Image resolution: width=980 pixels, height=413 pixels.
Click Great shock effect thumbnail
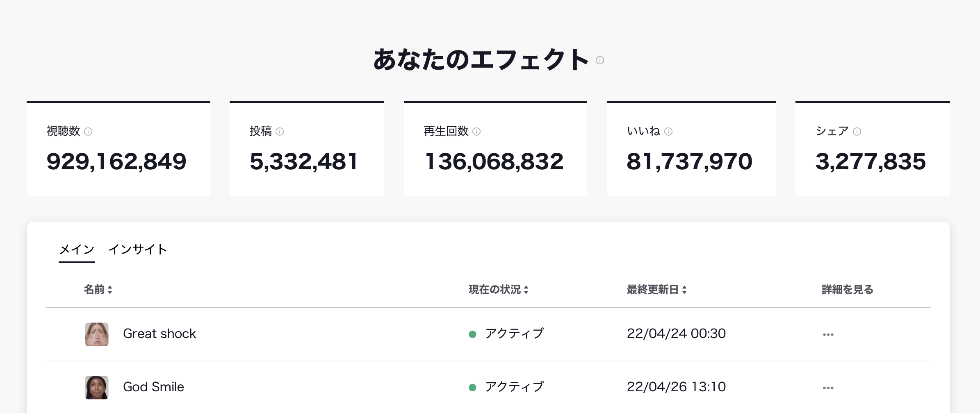pyautogui.click(x=97, y=334)
